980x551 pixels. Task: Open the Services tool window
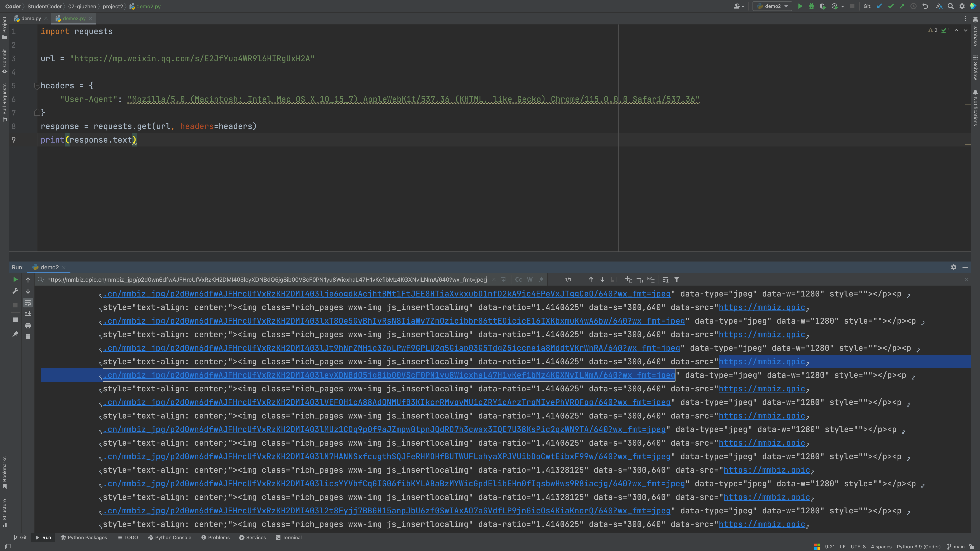pyautogui.click(x=252, y=537)
